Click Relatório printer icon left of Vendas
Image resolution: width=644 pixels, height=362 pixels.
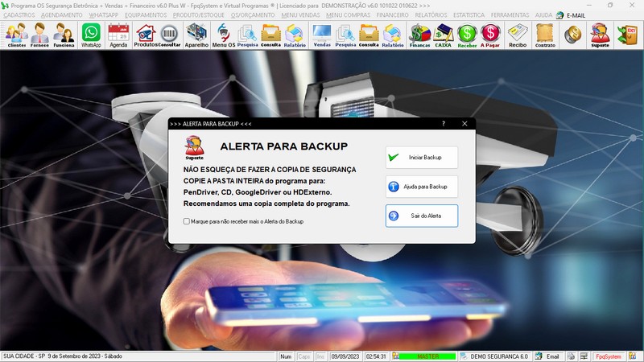click(295, 35)
